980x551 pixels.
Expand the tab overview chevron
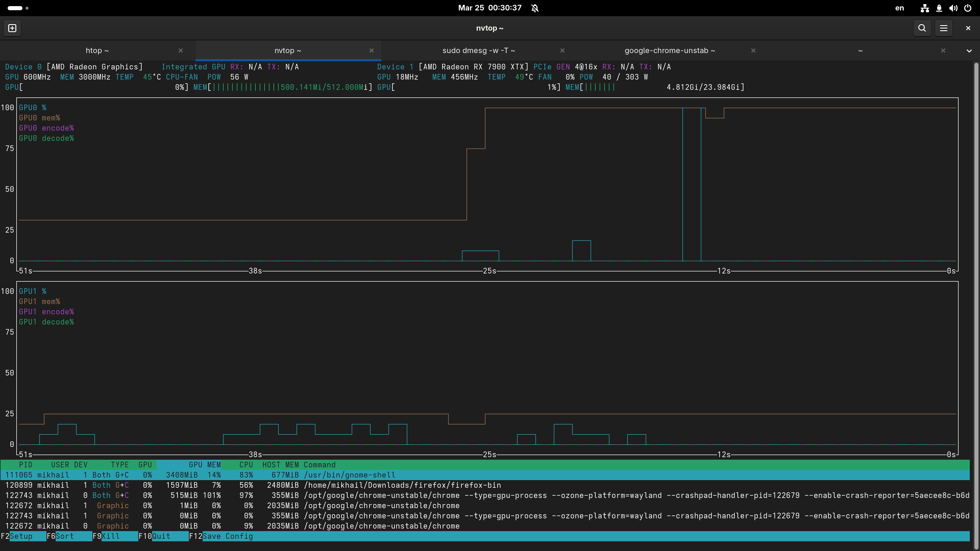tap(969, 51)
